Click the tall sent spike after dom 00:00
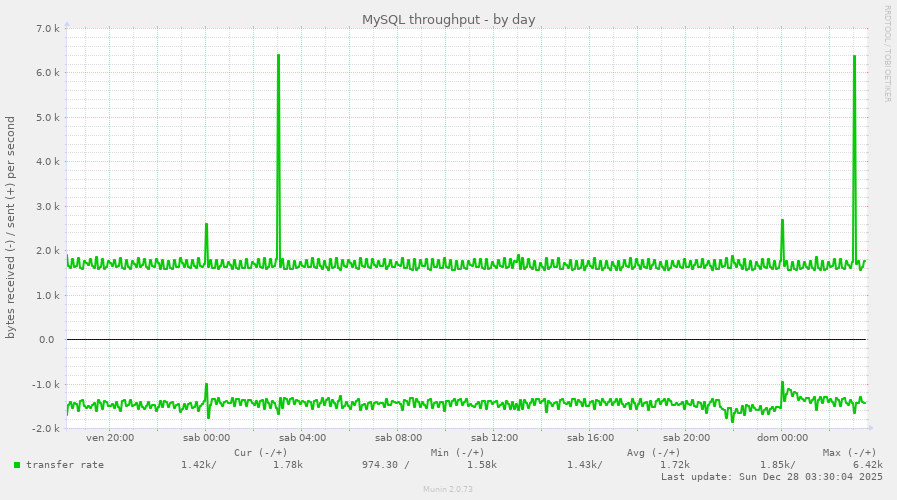897x500 pixels. (854, 158)
